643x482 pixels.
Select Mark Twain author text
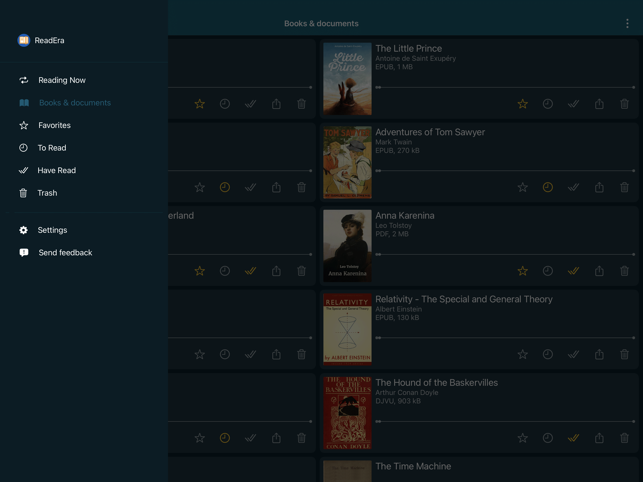[x=394, y=142]
